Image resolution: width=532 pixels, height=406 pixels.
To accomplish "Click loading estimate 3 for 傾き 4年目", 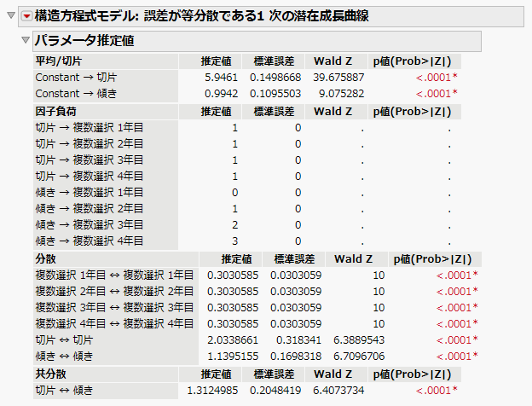I will (x=234, y=241).
